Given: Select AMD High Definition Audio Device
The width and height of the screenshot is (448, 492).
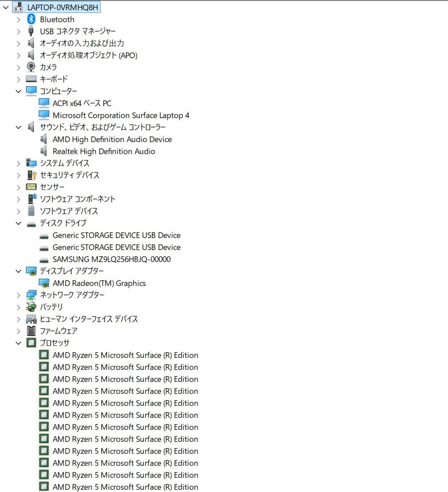Looking at the screenshot, I should 112,139.
